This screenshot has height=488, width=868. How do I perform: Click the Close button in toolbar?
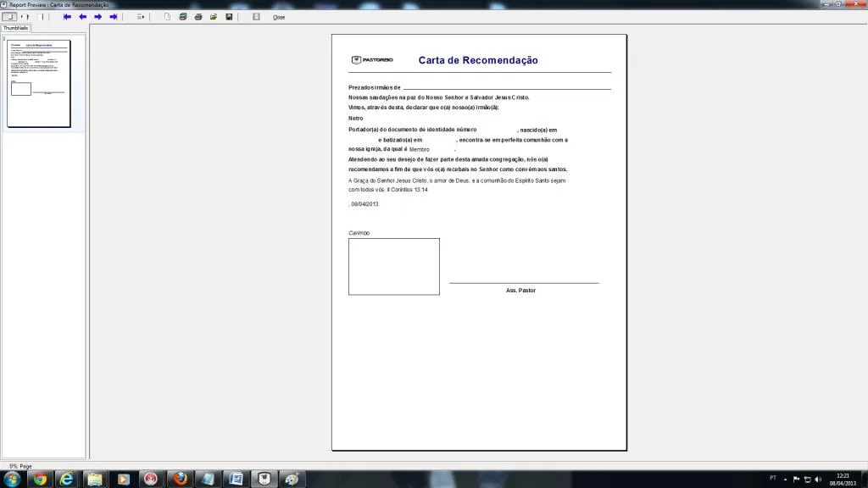click(279, 17)
